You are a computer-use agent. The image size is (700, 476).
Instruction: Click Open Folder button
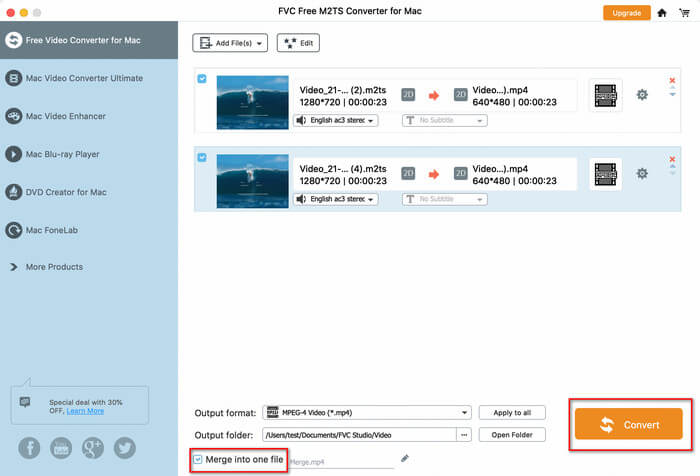(512, 435)
